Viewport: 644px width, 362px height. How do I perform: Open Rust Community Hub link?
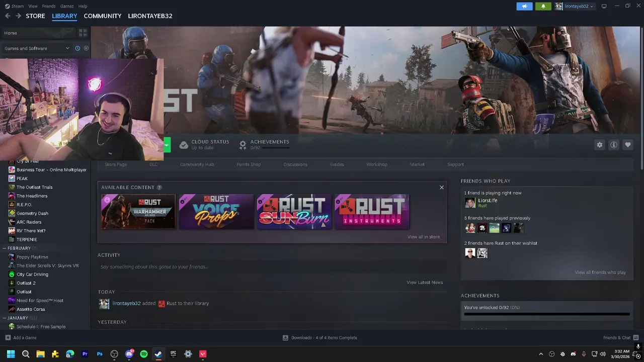click(x=197, y=164)
